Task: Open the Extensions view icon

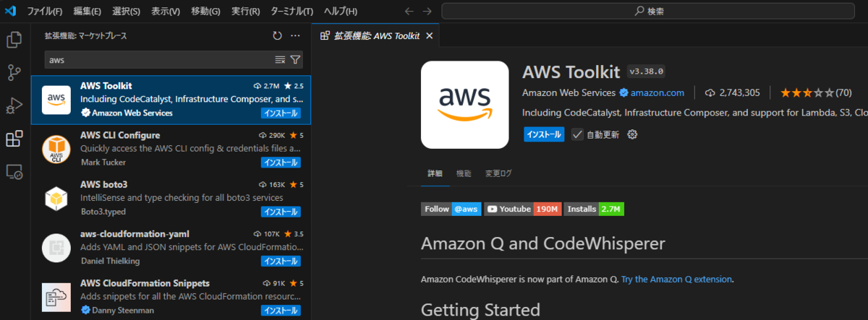Action: 14,139
